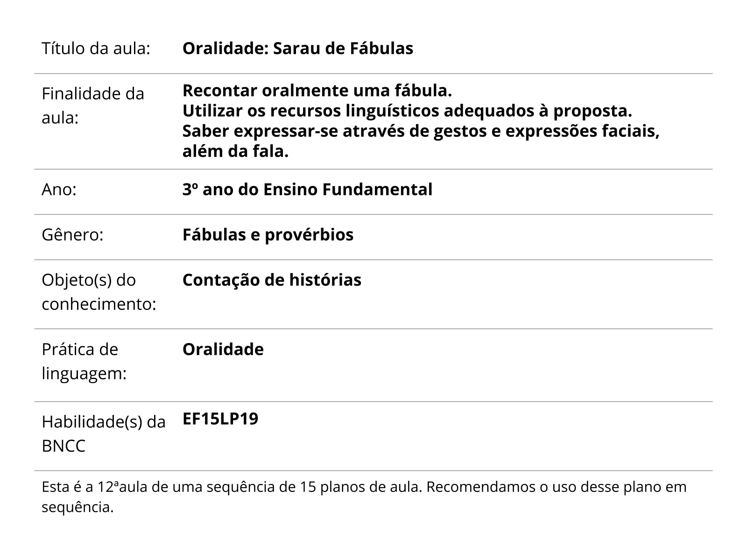
Task: Click the 'Gênero:' row label
Action: point(72,235)
